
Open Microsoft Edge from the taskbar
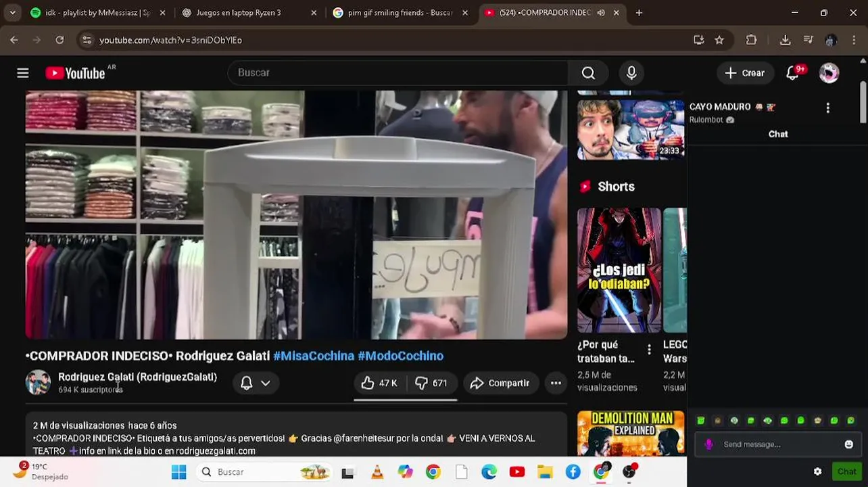tap(489, 472)
